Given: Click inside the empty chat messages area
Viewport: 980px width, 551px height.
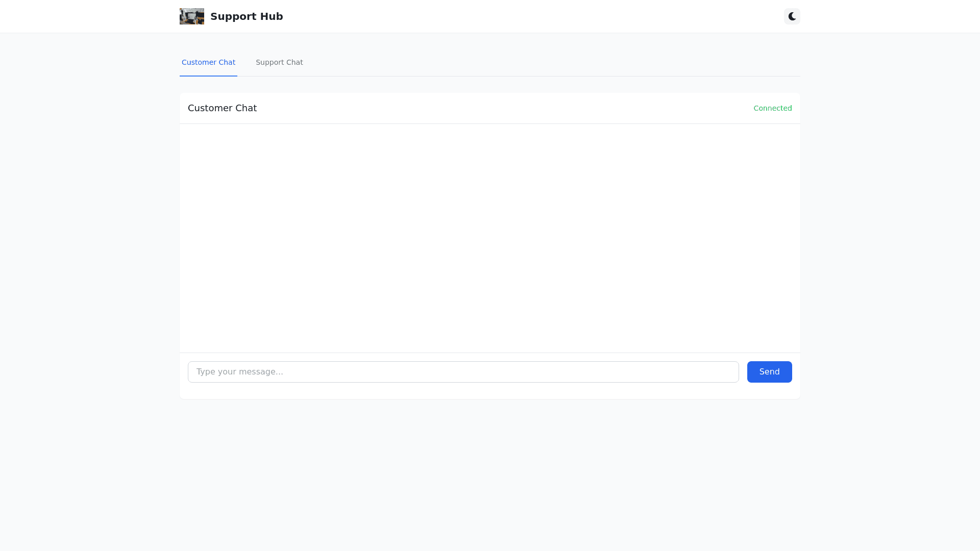Looking at the screenshot, I should click(489, 238).
